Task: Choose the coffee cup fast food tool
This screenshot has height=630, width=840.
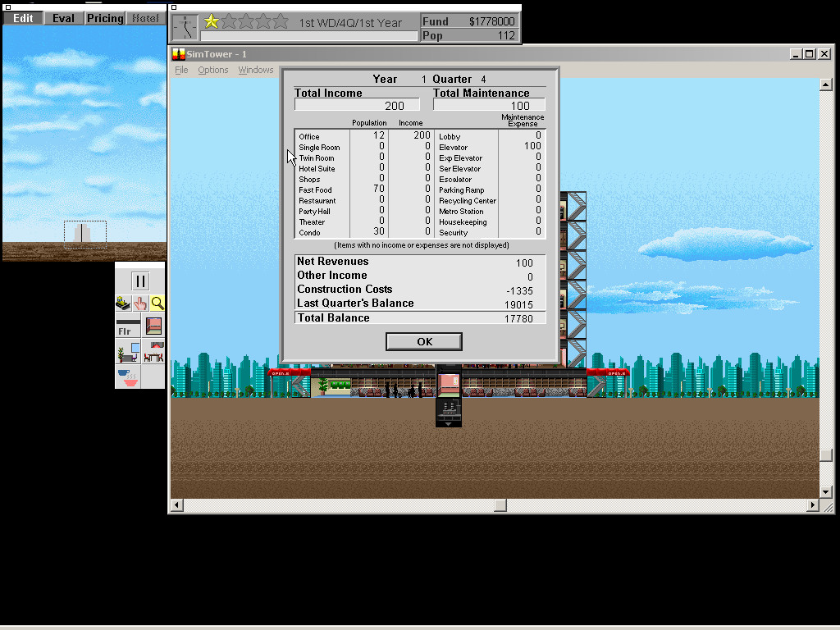Action: [x=128, y=377]
